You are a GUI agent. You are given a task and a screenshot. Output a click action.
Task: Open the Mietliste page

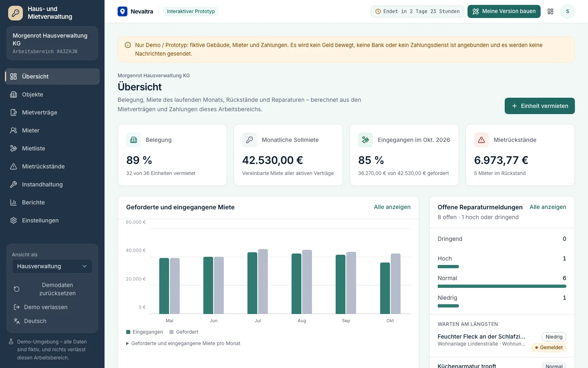(52, 148)
